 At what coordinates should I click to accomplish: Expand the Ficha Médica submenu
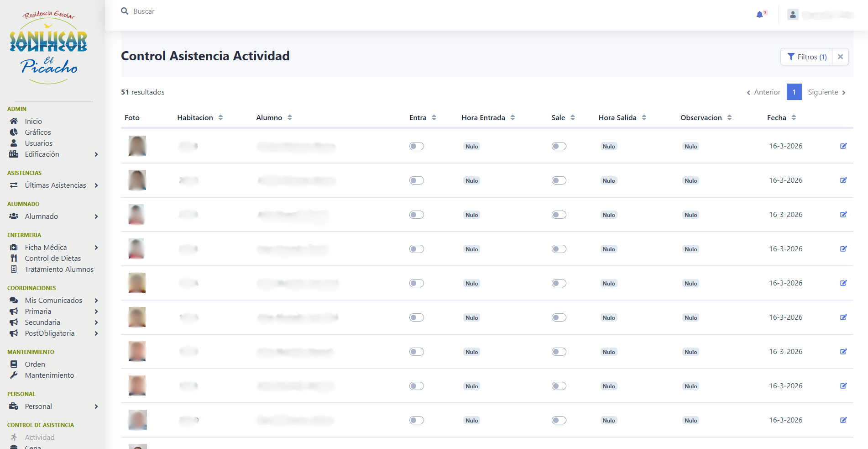[96, 248]
